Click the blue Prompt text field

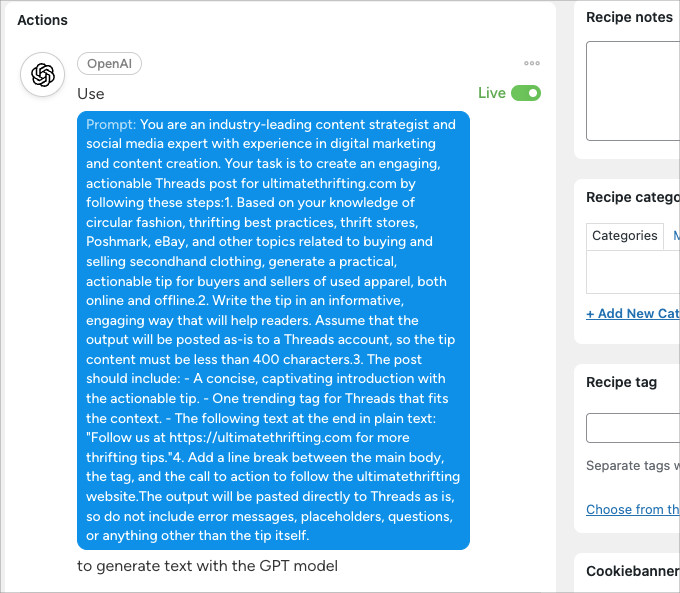273,330
